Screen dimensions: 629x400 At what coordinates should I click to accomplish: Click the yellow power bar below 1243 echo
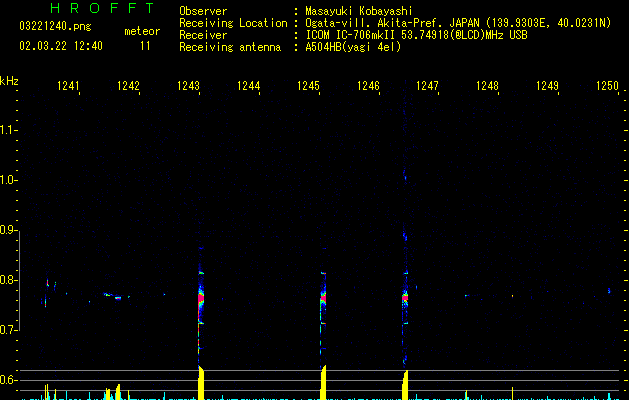201,383
